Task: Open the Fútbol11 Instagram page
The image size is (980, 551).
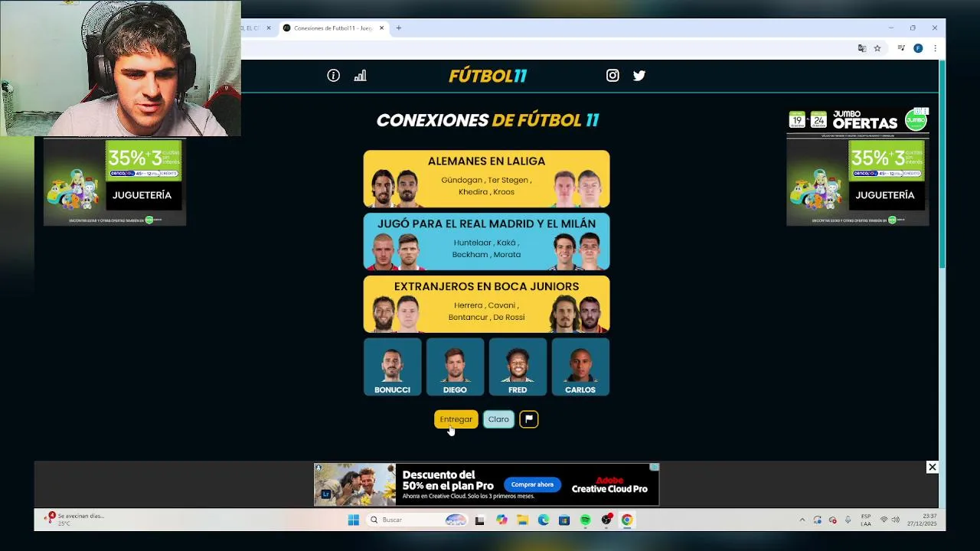Action: tap(612, 76)
